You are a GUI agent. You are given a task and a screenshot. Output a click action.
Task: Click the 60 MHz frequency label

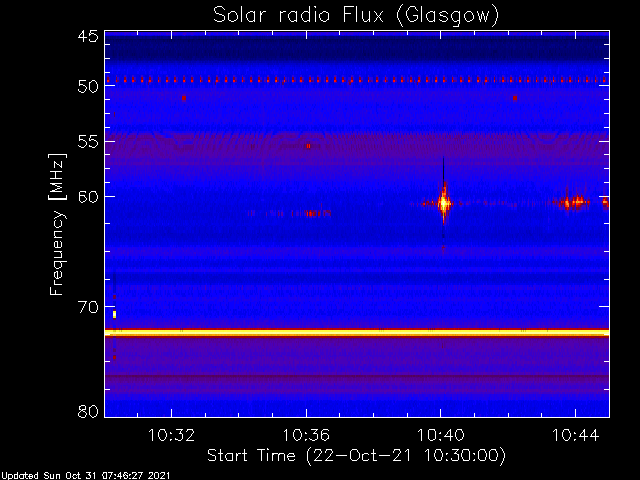[x=88, y=197]
